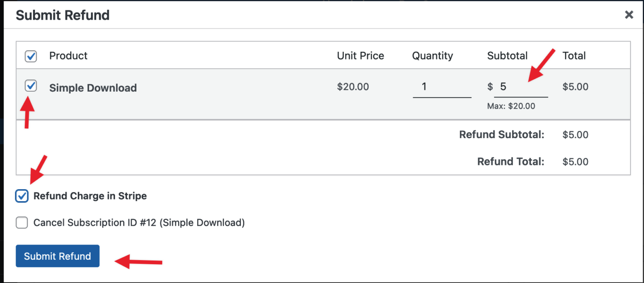Select the refund subtotal amount field
The width and height of the screenshot is (644, 283).
coord(521,86)
